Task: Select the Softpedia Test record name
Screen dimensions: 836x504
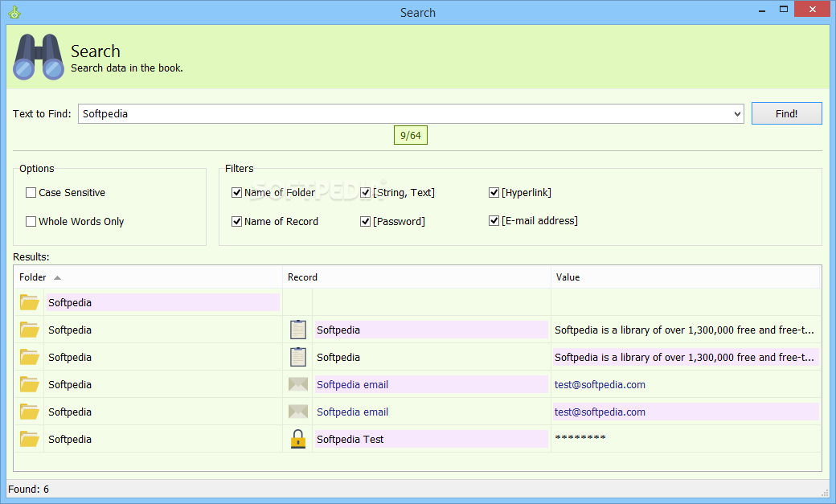Action: (432, 439)
